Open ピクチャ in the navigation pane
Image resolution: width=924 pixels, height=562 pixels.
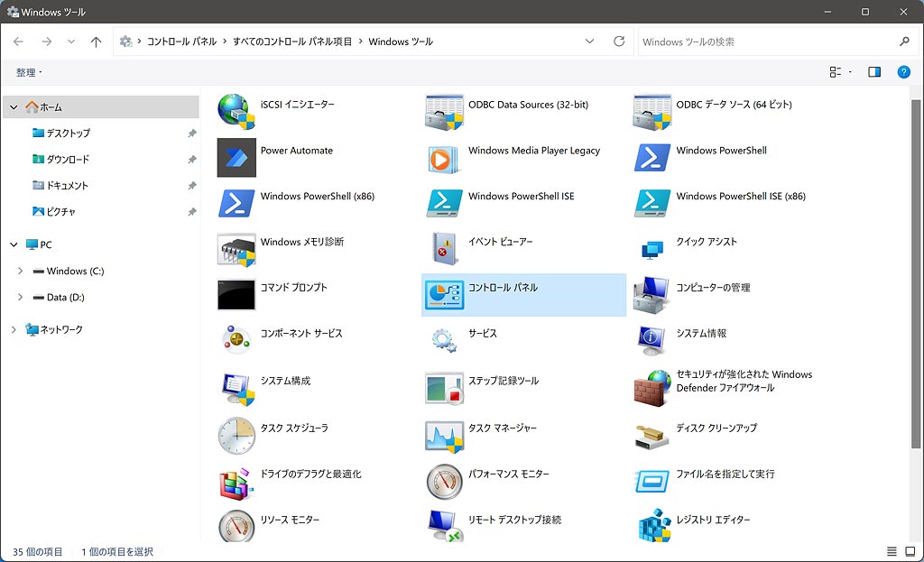(61, 211)
